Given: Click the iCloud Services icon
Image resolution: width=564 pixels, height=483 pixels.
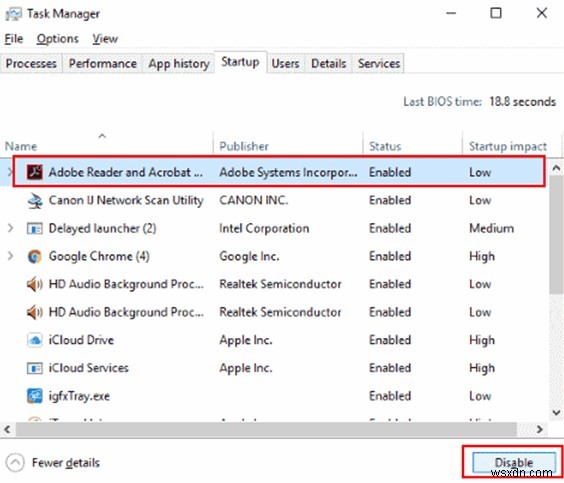Looking at the screenshot, I should click(x=35, y=368).
